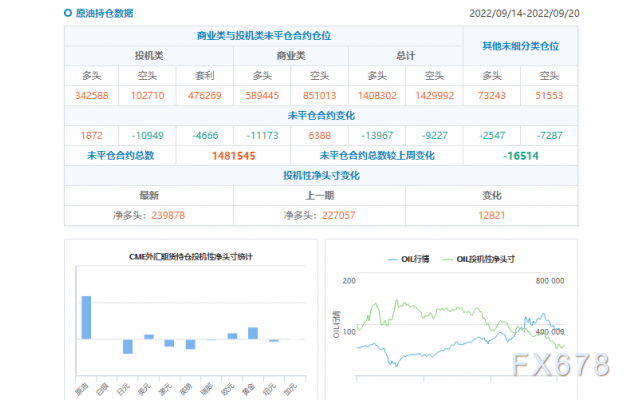Click the 黄金 bar in the bar chart
Image resolution: width=640 pixels, height=400 pixels.
[x=253, y=333]
